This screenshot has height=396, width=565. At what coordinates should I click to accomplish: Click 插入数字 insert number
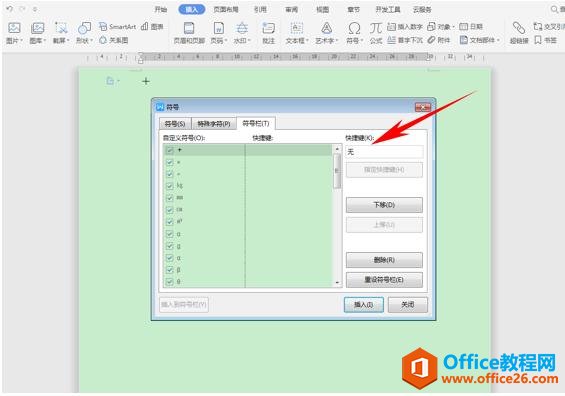[x=405, y=26]
